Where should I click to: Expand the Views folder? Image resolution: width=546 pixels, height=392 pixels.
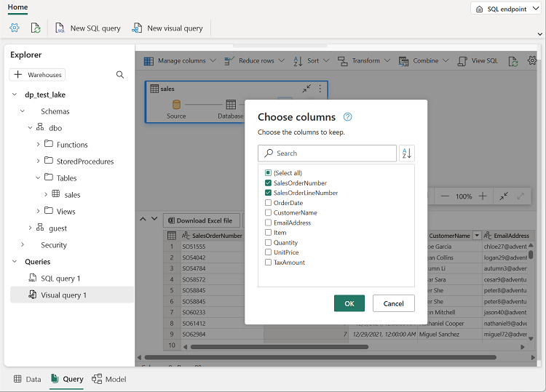(x=38, y=211)
